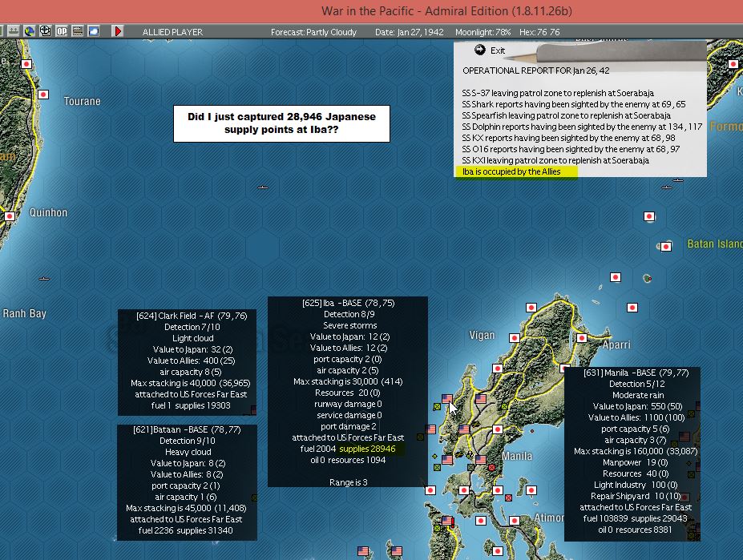This screenshot has width=743, height=560.
Task: Click the Aparri map label
Action: pyautogui.click(x=616, y=345)
